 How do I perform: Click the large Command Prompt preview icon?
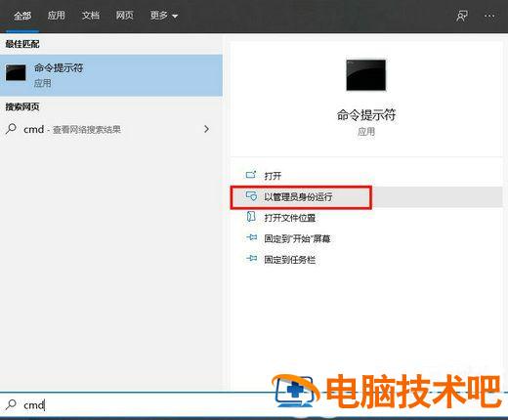(x=366, y=75)
